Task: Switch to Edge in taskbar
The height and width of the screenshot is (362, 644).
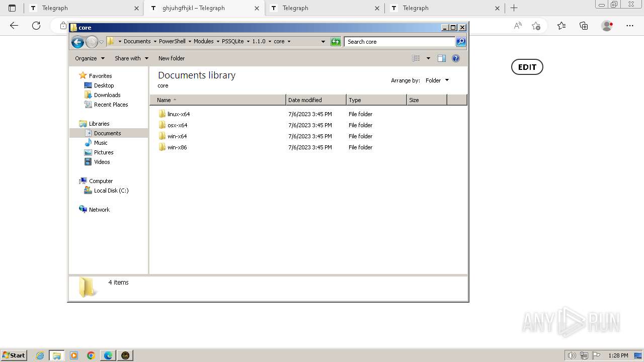Action: click(108, 355)
